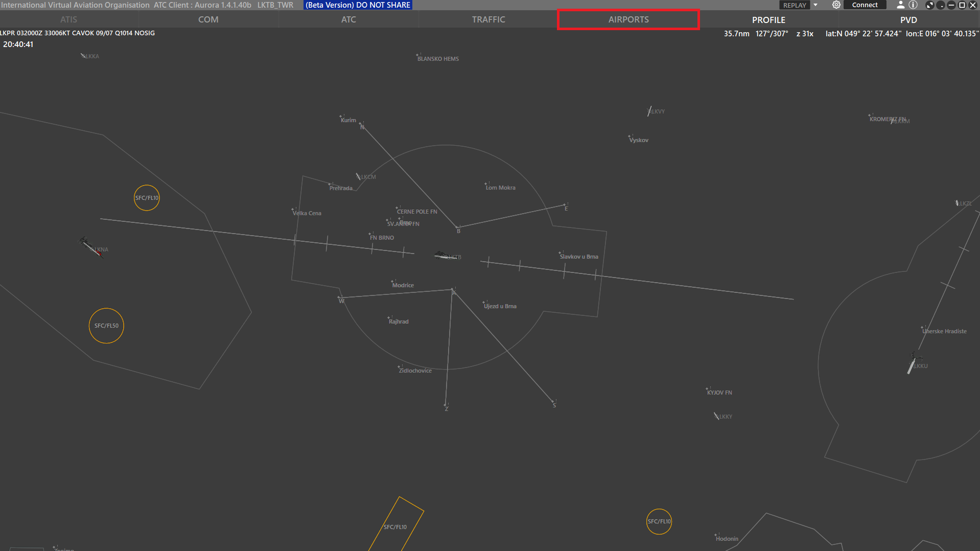Click the 20:40:41 clock display
Image resolution: width=980 pixels, height=551 pixels.
click(x=18, y=44)
